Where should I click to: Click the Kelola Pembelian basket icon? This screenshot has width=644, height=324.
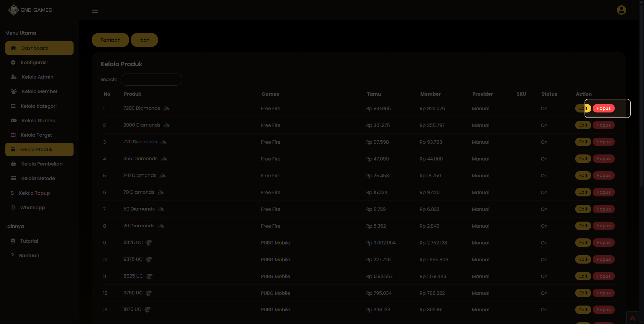click(x=13, y=164)
